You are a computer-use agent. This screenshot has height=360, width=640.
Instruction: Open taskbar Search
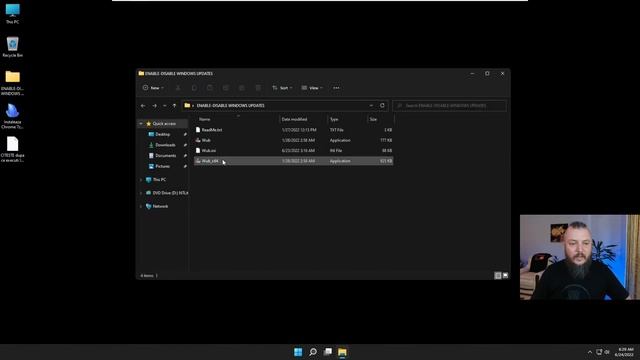tap(313, 352)
